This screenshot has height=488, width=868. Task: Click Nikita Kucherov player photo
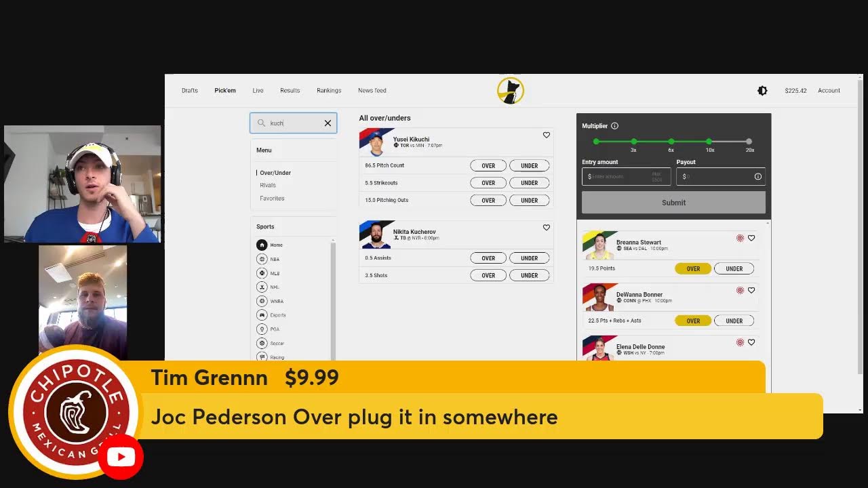pos(376,236)
